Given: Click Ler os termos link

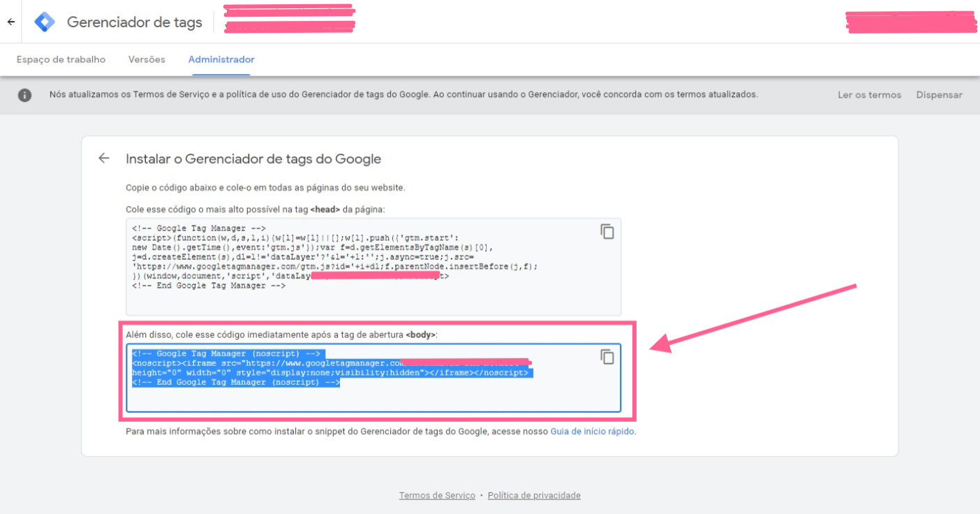Looking at the screenshot, I should [x=869, y=95].
